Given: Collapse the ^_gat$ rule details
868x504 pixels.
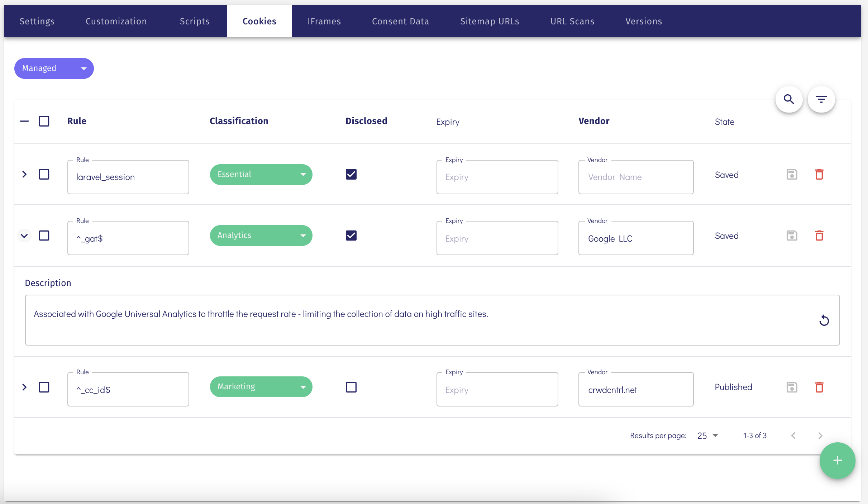Looking at the screenshot, I should point(24,236).
